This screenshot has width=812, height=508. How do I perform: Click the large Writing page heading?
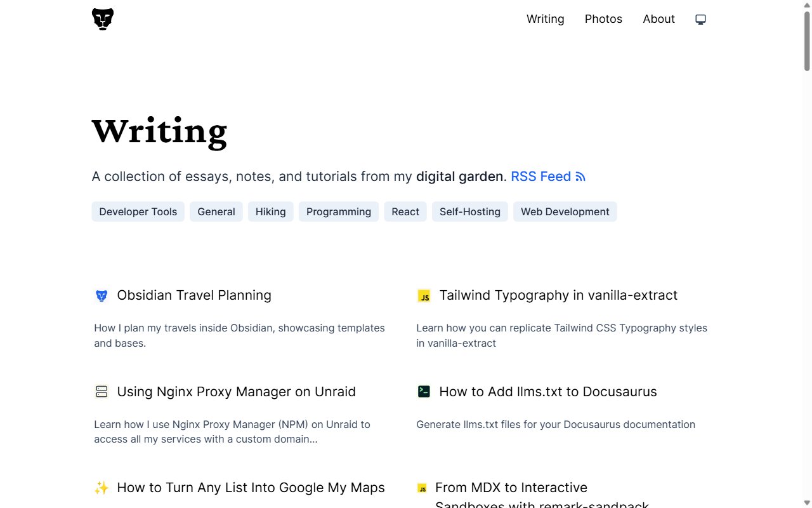click(x=159, y=131)
